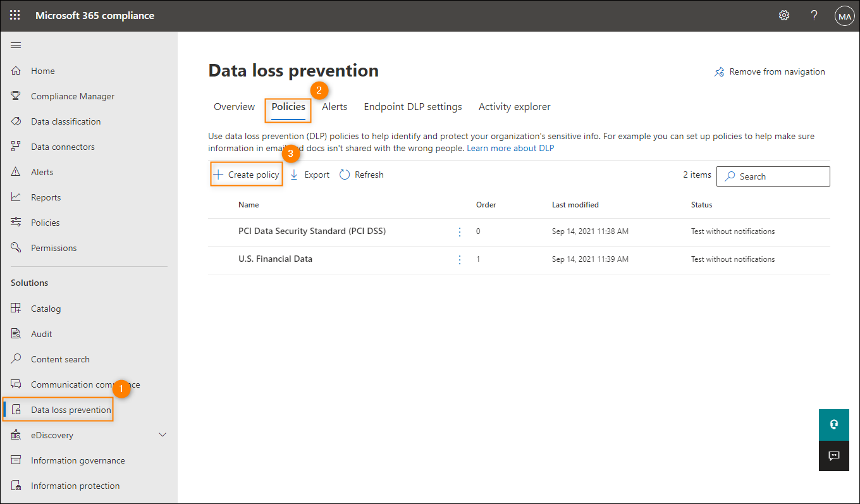
Task: Open more options for PCI DSS policy
Action: [460, 232]
